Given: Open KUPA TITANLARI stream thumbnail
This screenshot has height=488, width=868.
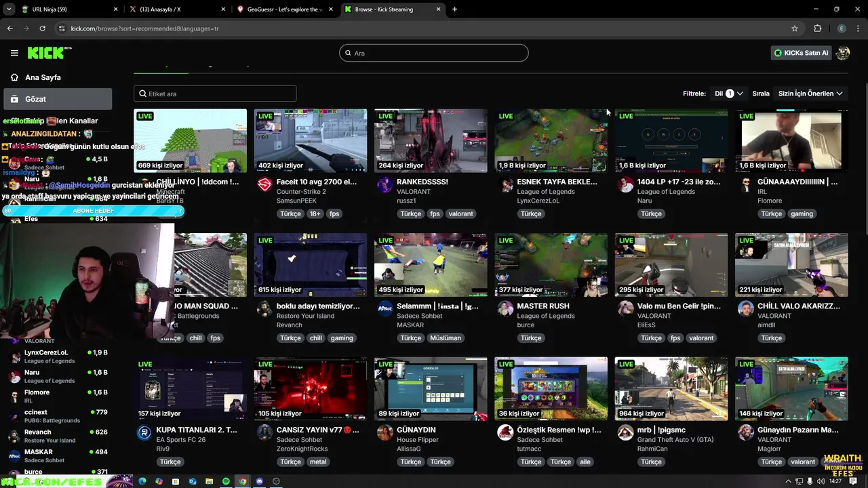Looking at the screenshot, I should 191,388.
